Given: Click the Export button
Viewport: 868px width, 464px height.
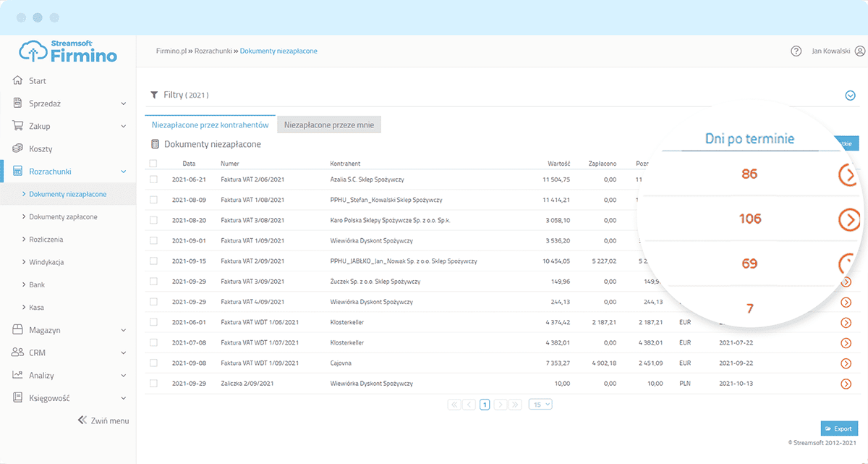Looking at the screenshot, I should pos(839,429).
